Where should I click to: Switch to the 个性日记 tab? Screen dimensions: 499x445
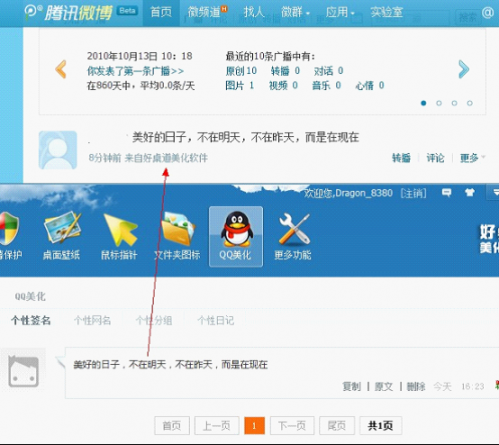click(x=216, y=321)
